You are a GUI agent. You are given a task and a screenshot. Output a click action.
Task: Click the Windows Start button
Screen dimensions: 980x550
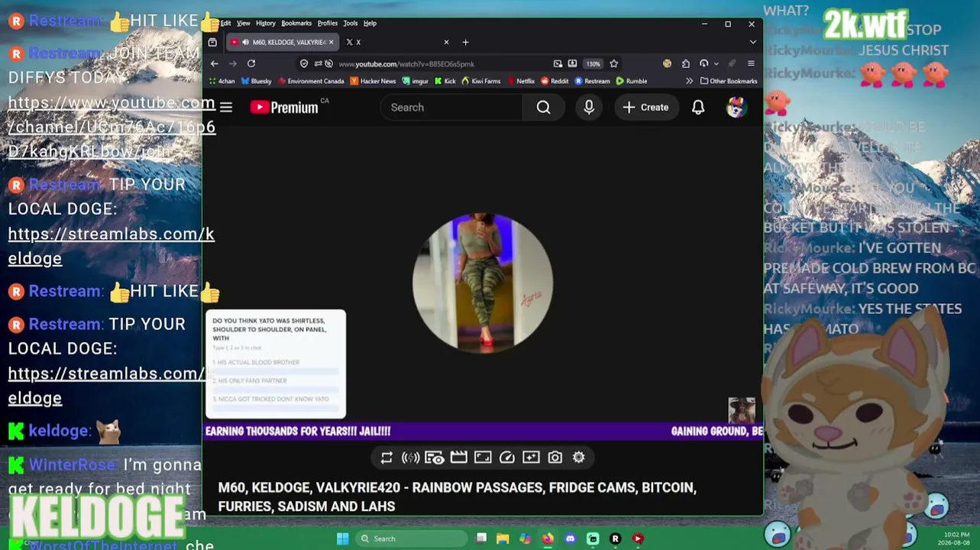[342, 539]
